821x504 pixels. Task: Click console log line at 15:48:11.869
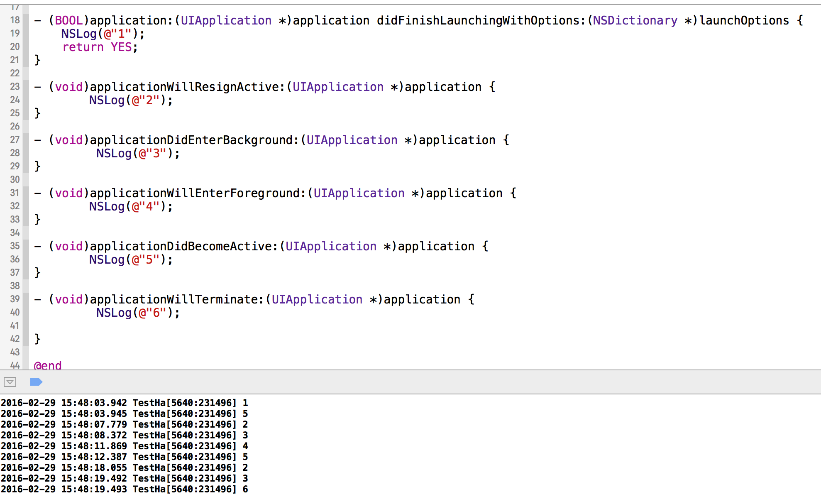[x=125, y=446]
